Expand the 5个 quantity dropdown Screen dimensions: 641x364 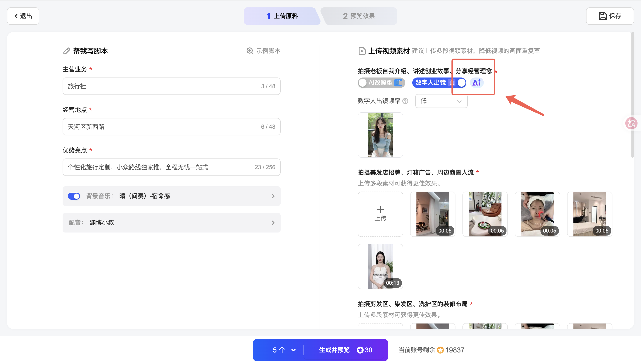pos(284,350)
